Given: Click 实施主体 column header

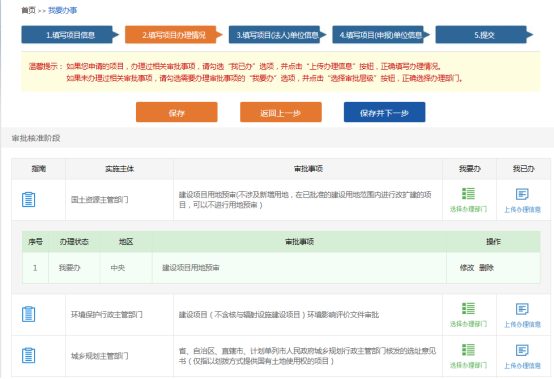Looking at the screenshot, I should pyautogui.click(x=119, y=169).
